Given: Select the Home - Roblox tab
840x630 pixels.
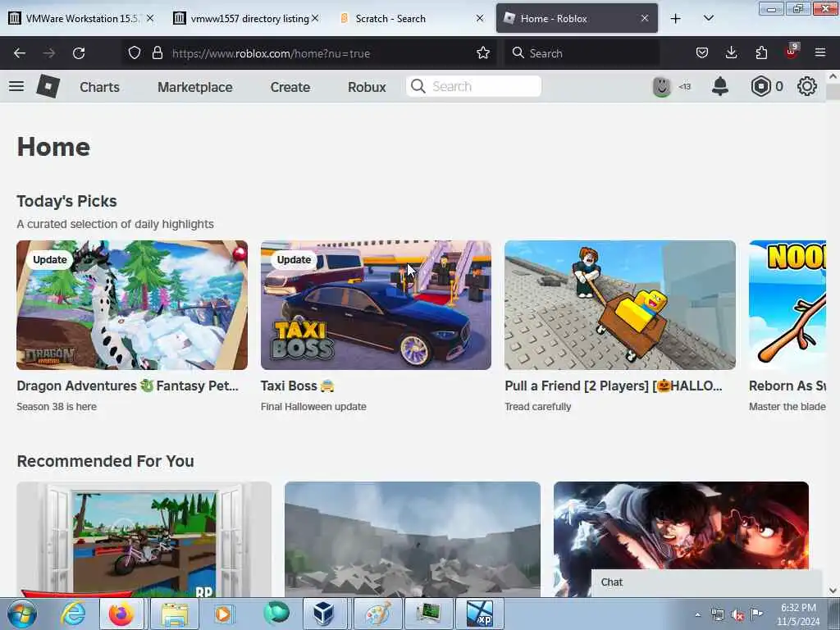Looking at the screenshot, I should click(x=577, y=19).
